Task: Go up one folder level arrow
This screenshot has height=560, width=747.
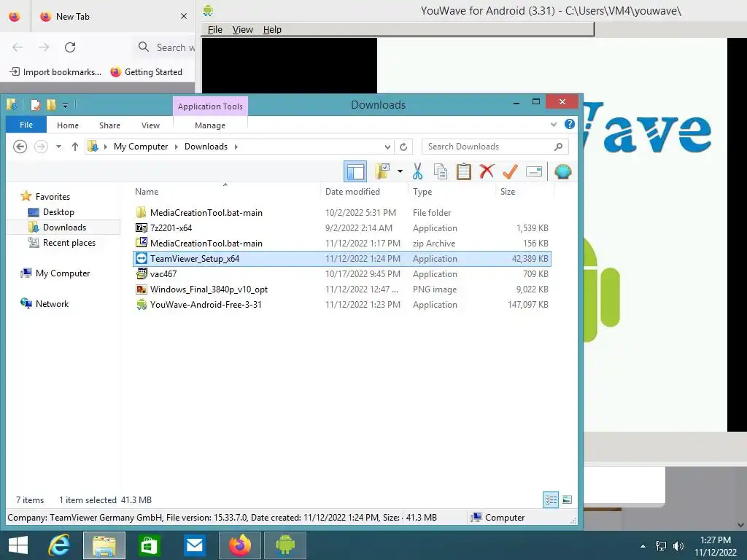Action: pyautogui.click(x=75, y=147)
